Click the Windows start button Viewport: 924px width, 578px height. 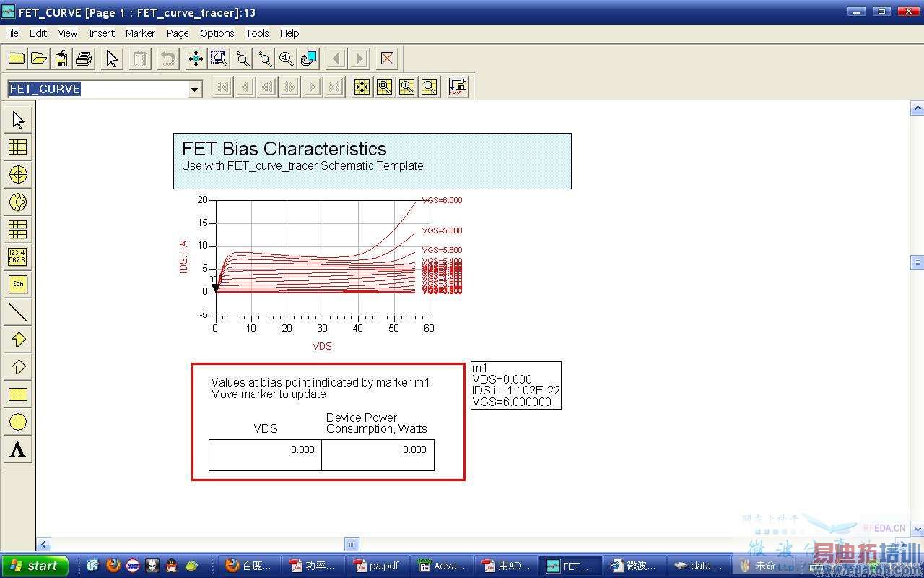[x=35, y=566]
